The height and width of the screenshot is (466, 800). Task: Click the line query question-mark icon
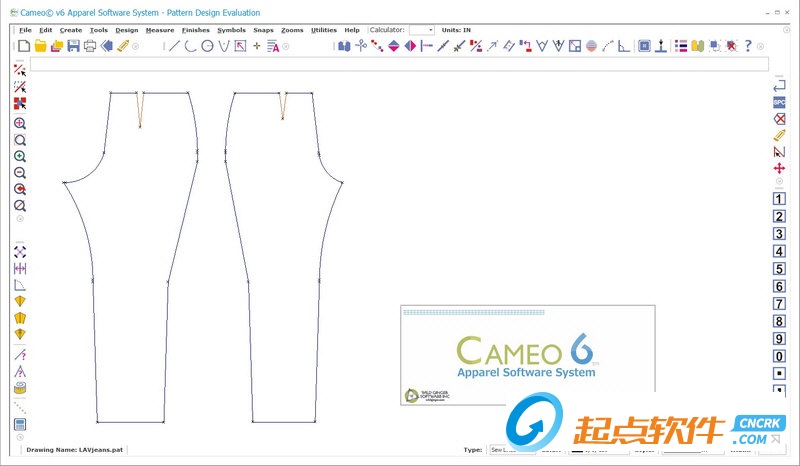20,354
